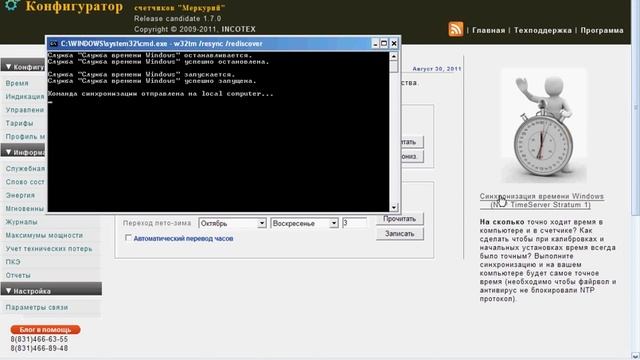
Task: Click the cmd.exe window title icon
Action: [53, 43]
